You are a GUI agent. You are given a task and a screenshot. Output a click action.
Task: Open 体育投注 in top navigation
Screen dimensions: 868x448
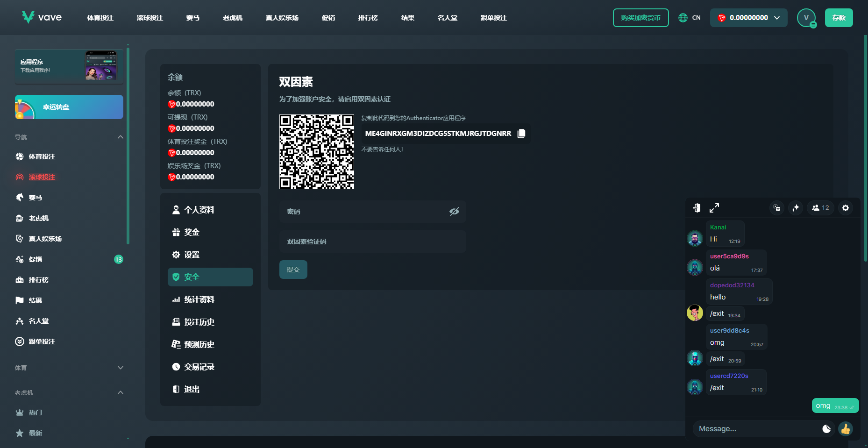100,18
